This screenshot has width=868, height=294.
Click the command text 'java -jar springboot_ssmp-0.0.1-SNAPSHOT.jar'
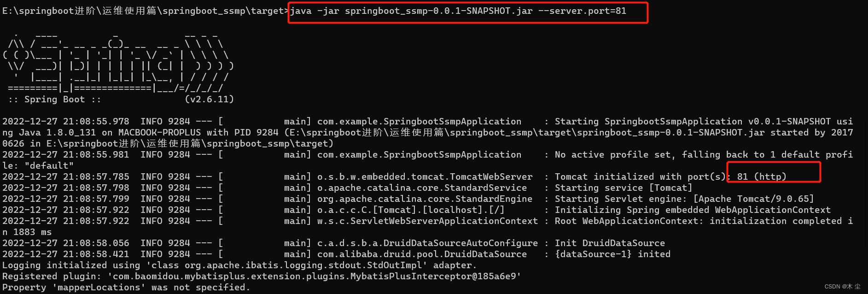tap(411, 11)
